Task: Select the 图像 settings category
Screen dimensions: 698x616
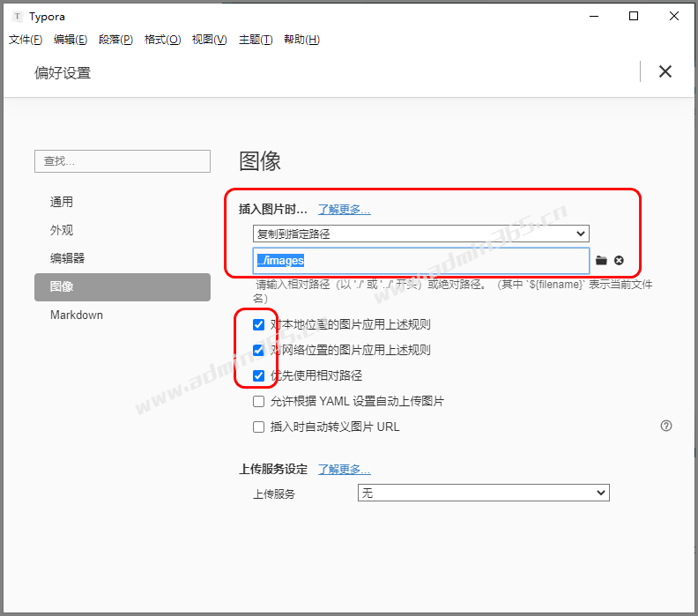Action: tap(123, 286)
